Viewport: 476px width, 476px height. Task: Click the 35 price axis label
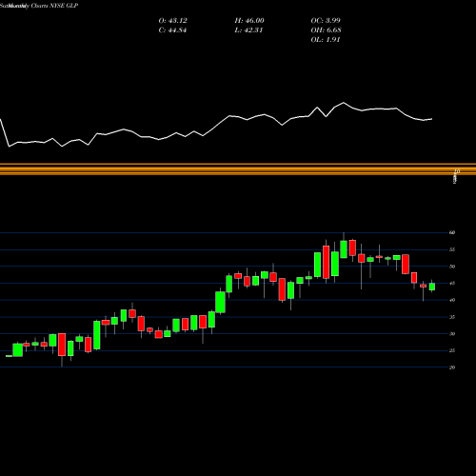452,317
